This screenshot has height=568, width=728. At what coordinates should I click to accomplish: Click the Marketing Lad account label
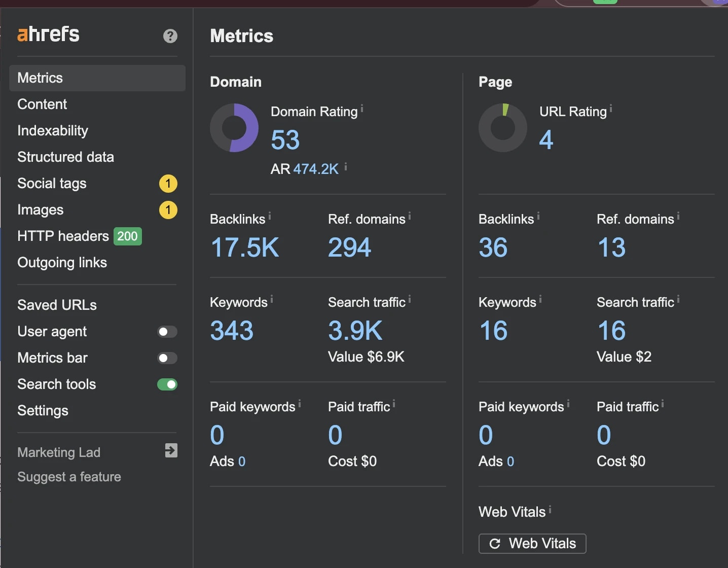[59, 452]
